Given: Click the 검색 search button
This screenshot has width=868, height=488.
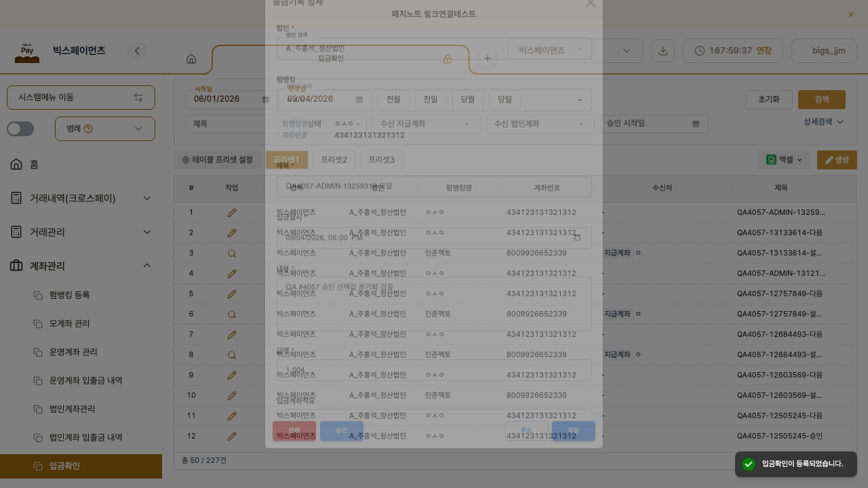Looking at the screenshot, I should [x=822, y=100].
